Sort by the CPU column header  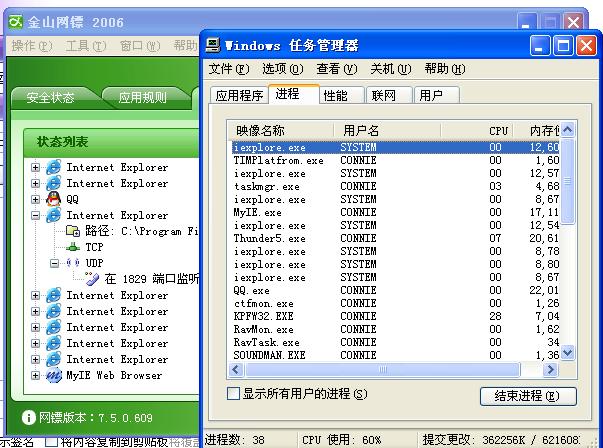(x=477, y=131)
